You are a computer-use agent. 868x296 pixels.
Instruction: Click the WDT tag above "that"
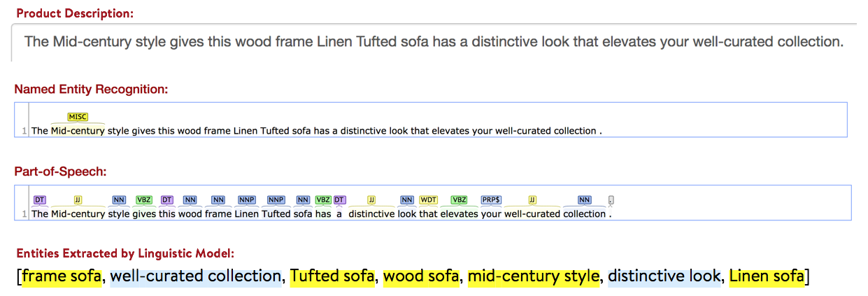pos(428,200)
